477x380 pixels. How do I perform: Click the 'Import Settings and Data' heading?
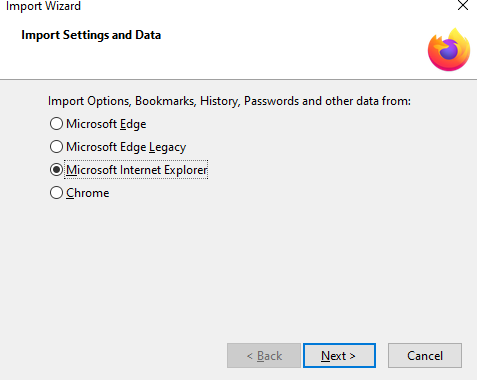[x=91, y=35]
